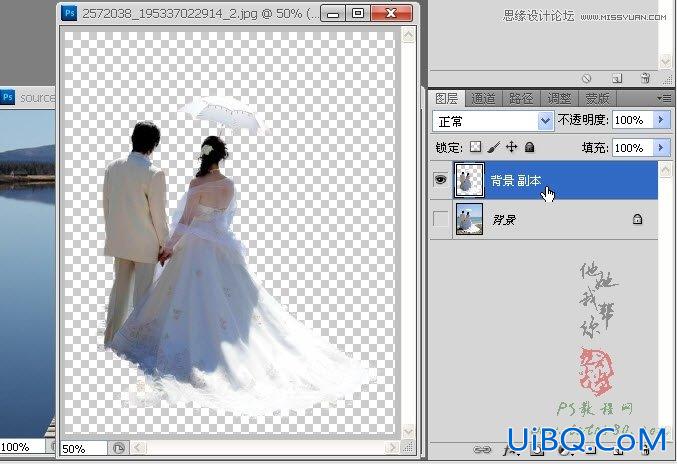Image resolution: width=677 pixels, height=464 pixels.
Task: Click the 背景 副本 layer name
Action: (516, 180)
